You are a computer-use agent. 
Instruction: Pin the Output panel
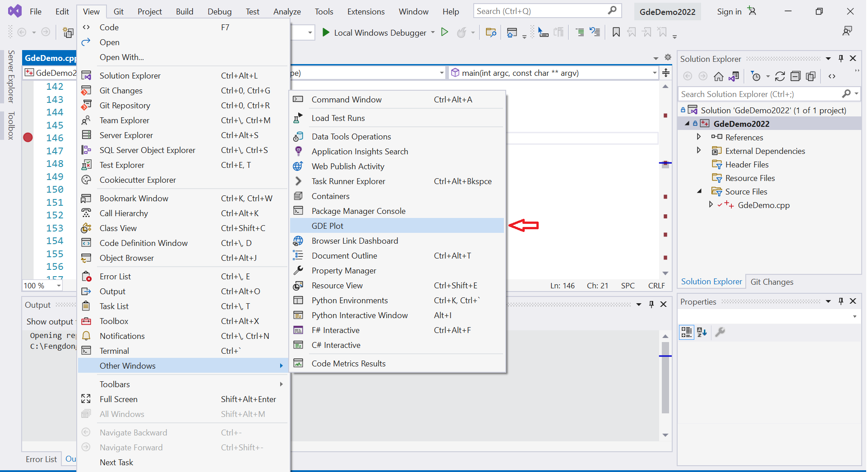click(x=651, y=304)
